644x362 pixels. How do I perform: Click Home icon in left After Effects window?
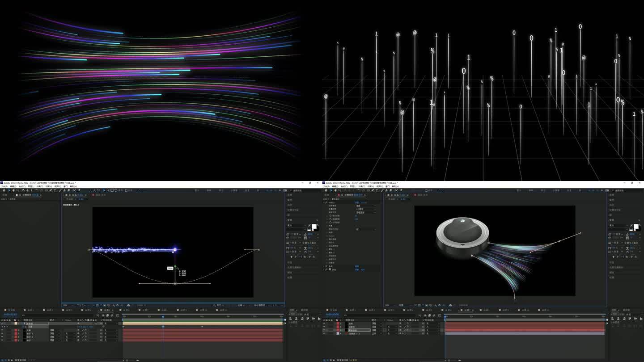[4, 190]
